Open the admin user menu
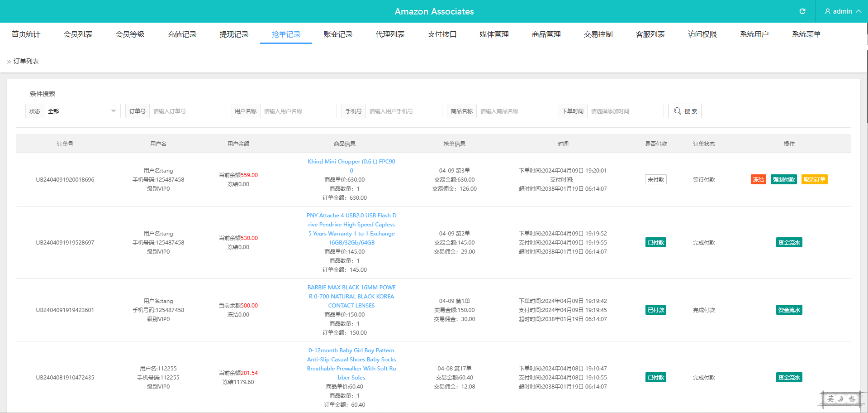The width and height of the screenshot is (868, 413). [842, 11]
